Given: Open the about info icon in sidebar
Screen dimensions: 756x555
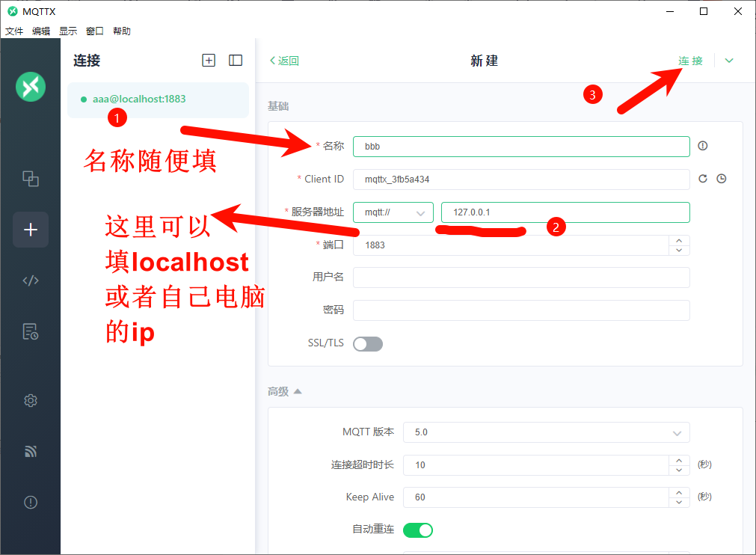Looking at the screenshot, I should tap(31, 503).
